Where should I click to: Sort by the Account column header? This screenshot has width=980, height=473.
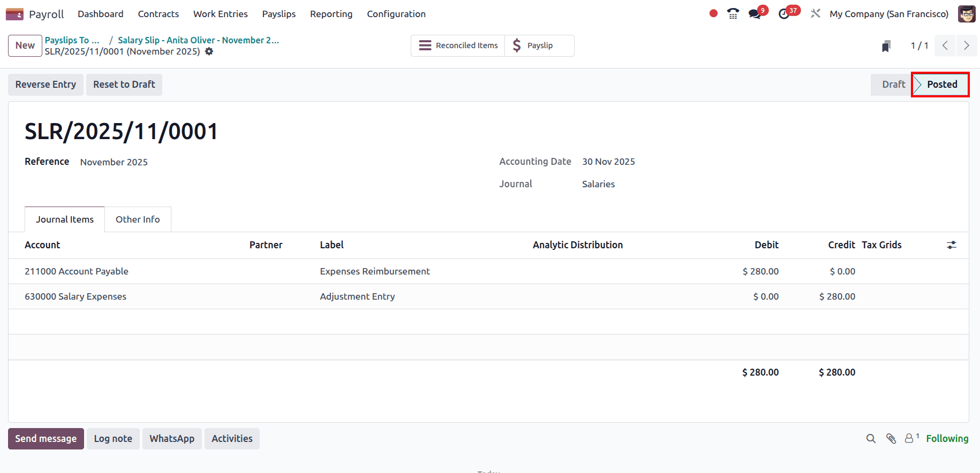pos(42,245)
